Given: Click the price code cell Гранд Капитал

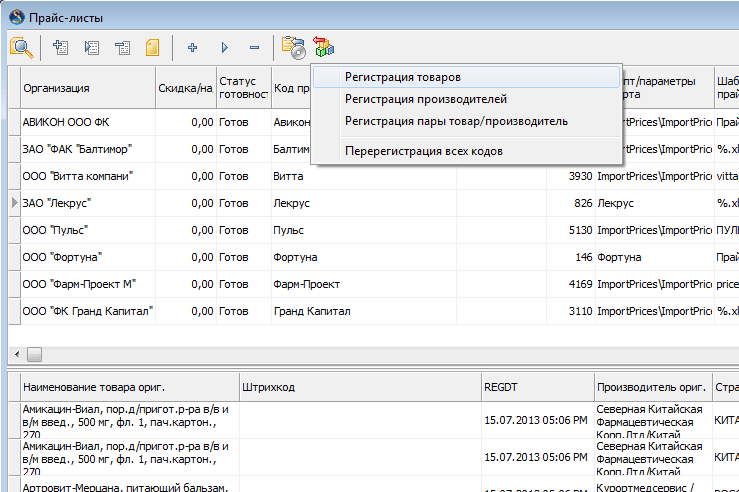Looking at the screenshot, I should 363,312.
